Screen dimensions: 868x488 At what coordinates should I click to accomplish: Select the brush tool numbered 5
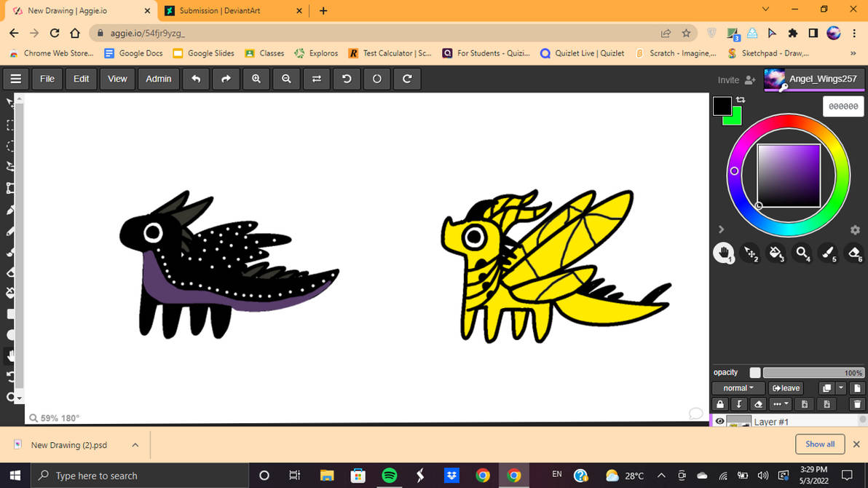tap(828, 253)
